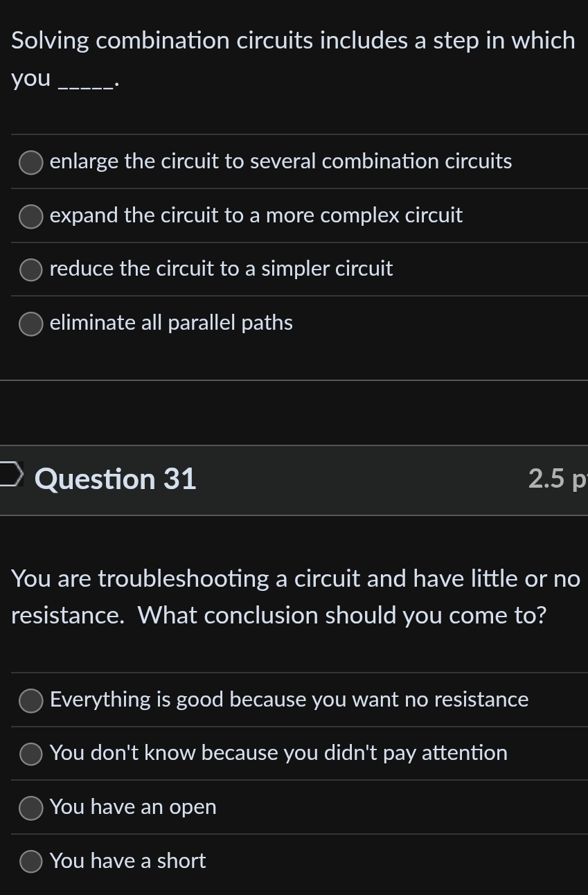Screen dimensions: 588x895
Task: Toggle the bookmark marker for Question 31
Action: tap(10, 475)
